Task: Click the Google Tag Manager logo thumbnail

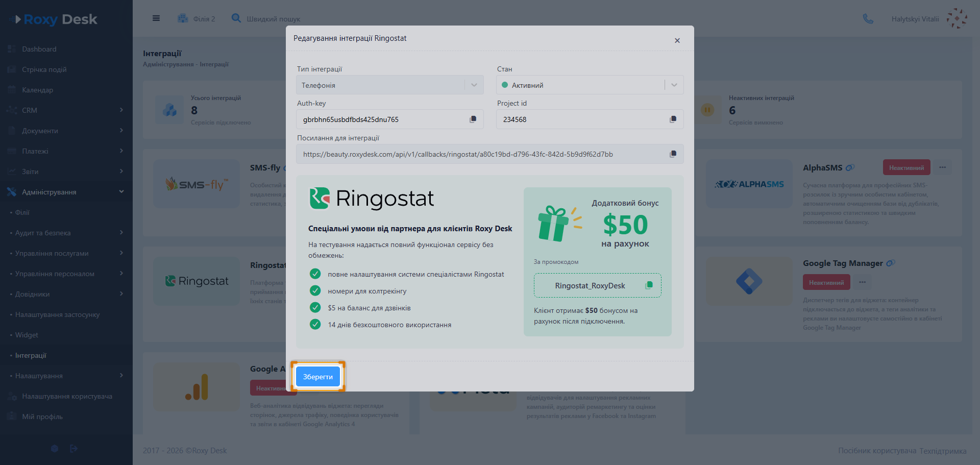Action: 749,281
